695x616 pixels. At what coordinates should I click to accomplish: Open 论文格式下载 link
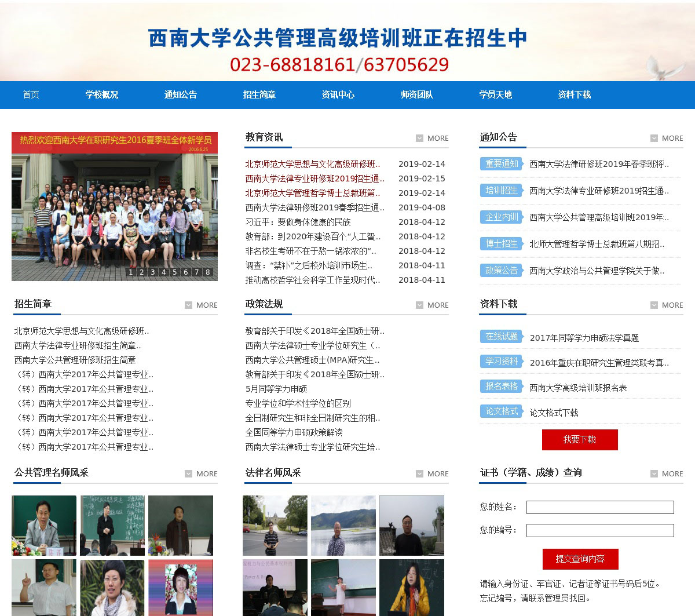pyautogui.click(x=554, y=413)
